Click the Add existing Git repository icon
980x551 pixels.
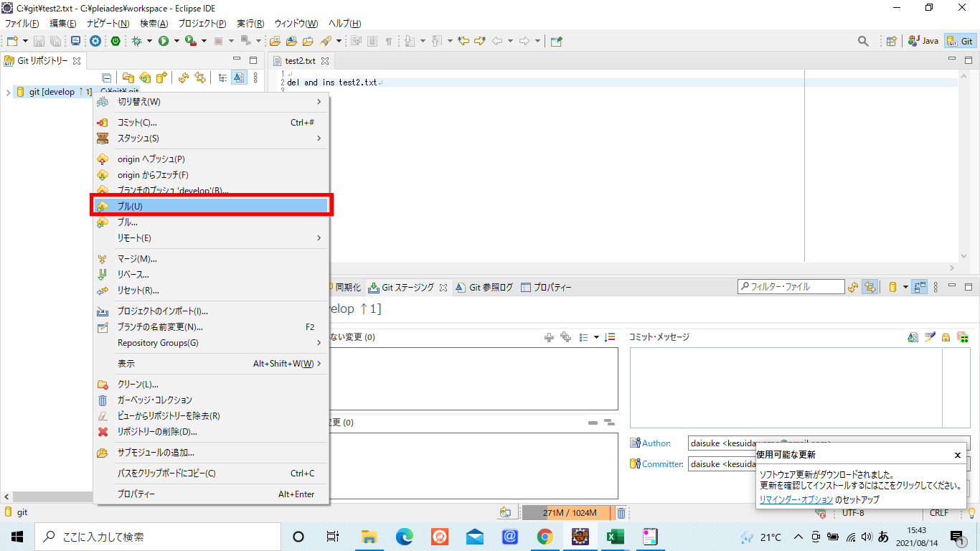[130, 77]
